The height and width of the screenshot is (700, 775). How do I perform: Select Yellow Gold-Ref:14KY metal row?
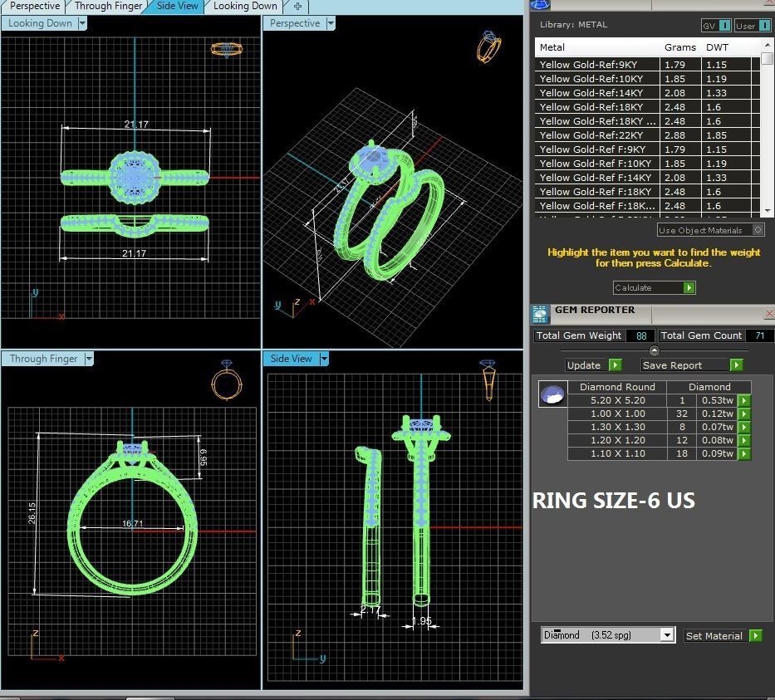[647, 93]
